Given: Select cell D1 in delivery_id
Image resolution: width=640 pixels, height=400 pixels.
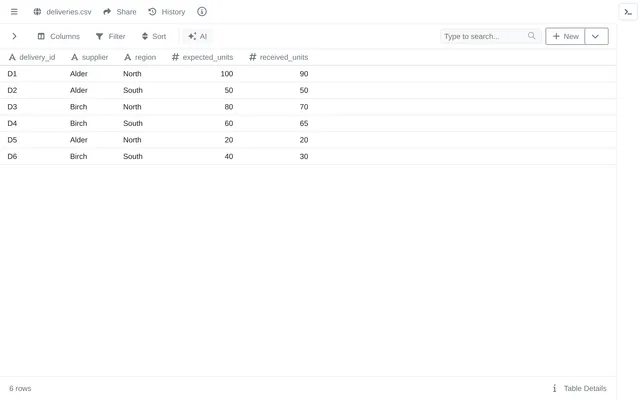Looking at the screenshot, I should [12, 74].
